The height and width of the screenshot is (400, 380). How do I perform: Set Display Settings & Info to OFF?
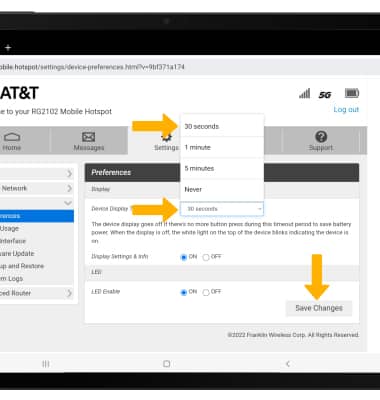(206, 257)
